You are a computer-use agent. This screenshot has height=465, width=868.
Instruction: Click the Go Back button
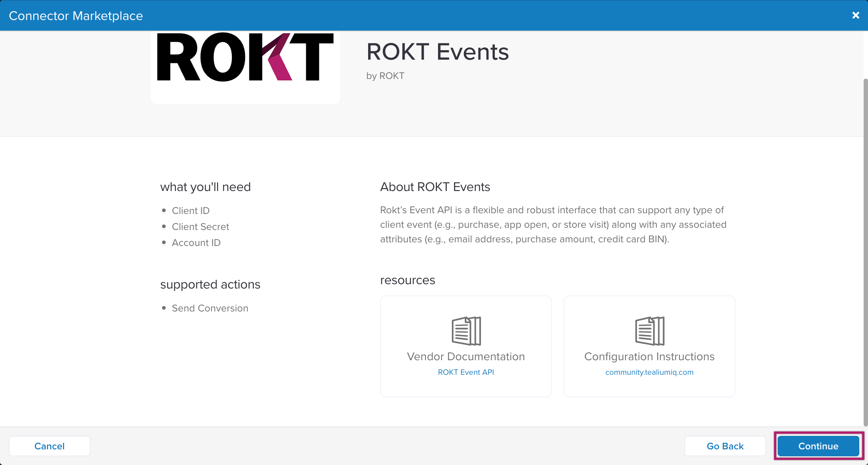coord(725,446)
